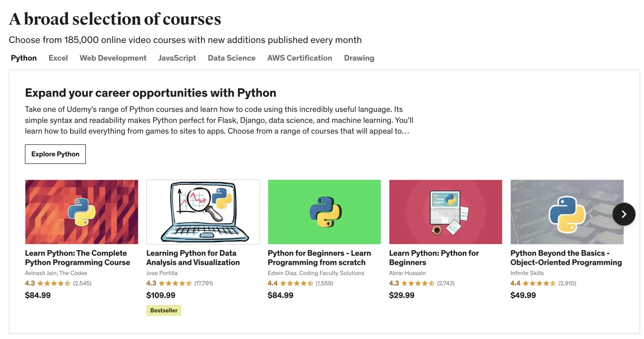The height and width of the screenshot is (339, 644).
Task: Open Python for Beginners - Learn Programming from scratch title
Action: (319, 258)
